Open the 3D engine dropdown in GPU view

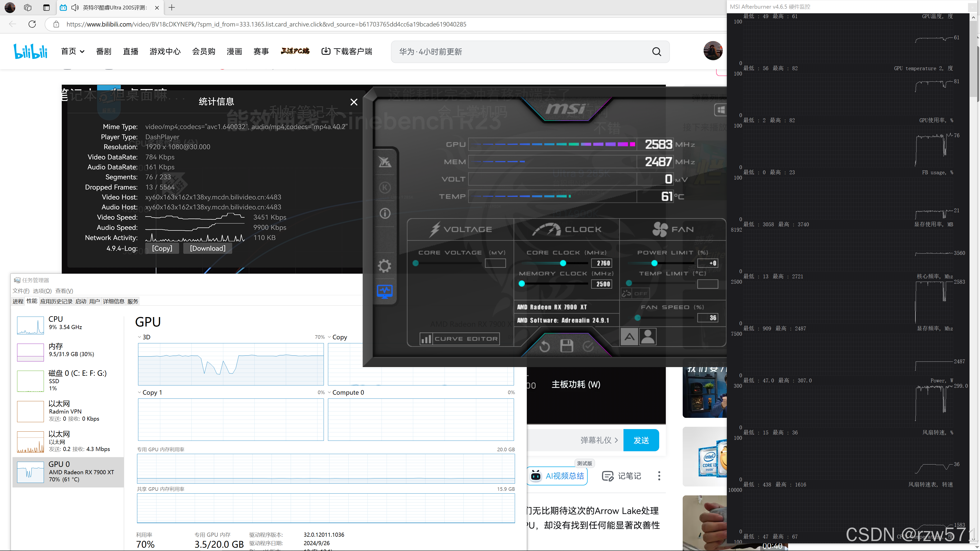pyautogui.click(x=144, y=337)
